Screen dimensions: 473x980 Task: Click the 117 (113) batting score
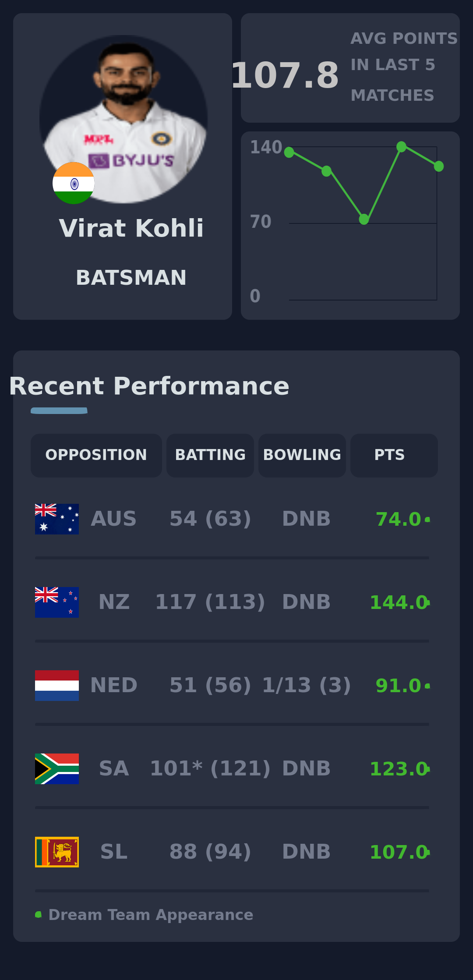tap(210, 602)
